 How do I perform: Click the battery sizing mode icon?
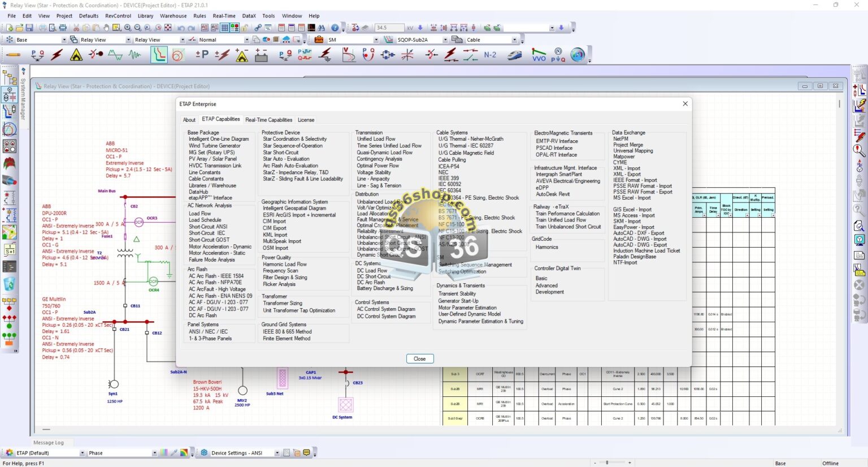tap(261, 55)
